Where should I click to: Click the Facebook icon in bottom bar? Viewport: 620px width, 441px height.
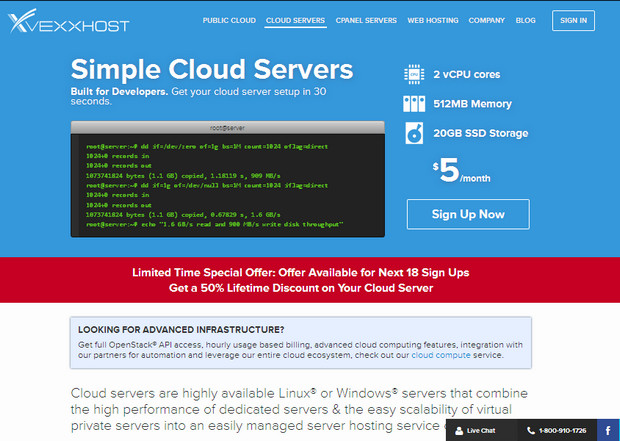tap(608, 430)
